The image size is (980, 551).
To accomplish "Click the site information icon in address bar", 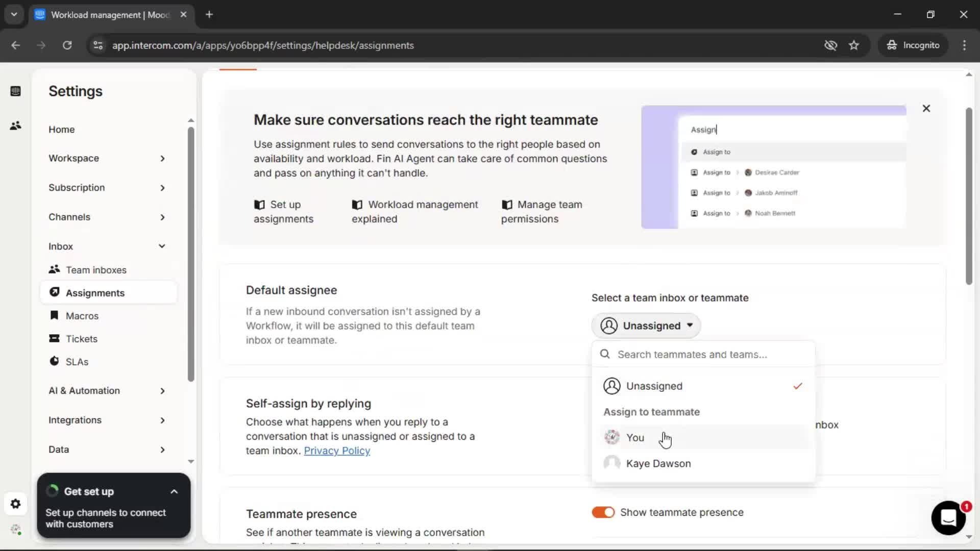I will [x=98, y=45].
